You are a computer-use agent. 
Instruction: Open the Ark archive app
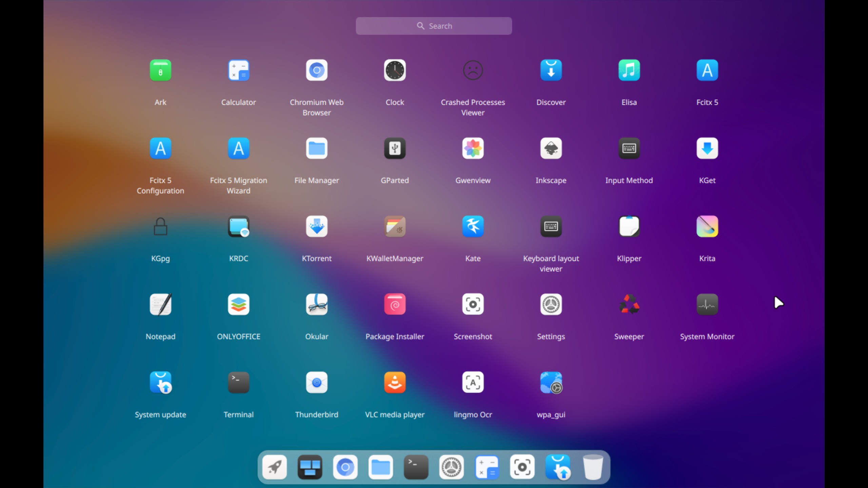point(160,70)
